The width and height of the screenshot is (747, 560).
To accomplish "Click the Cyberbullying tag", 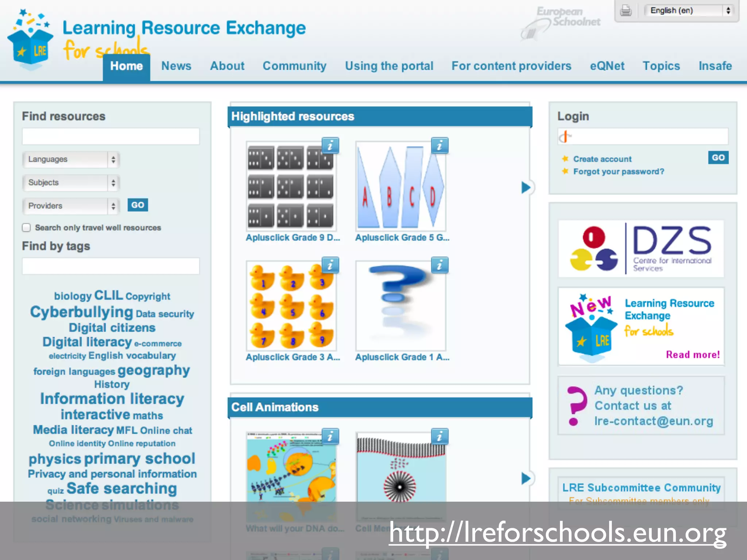I will [x=81, y=312].
